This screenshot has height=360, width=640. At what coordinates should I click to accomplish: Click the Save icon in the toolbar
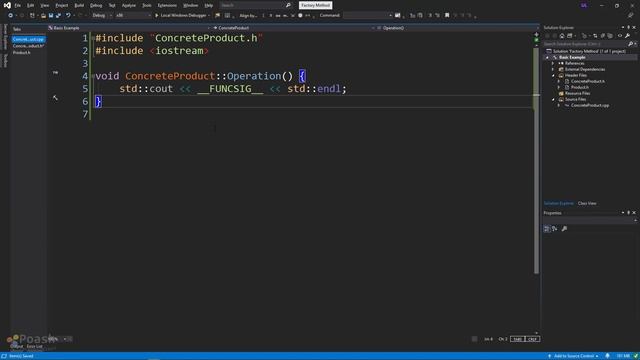[x=51, y=16]
